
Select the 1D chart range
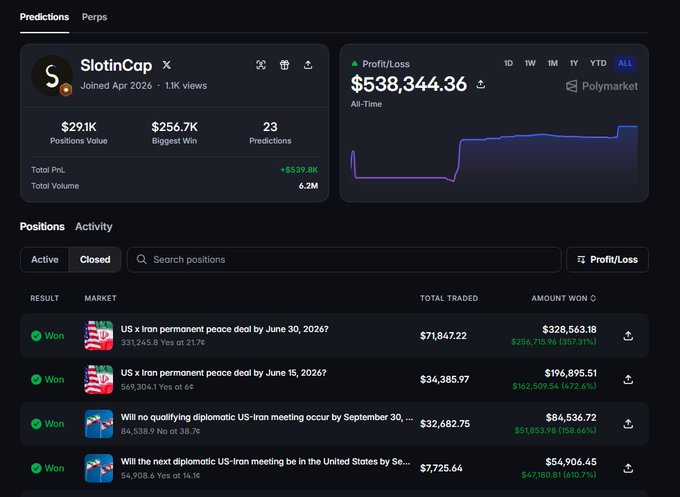tap(508, 63)
